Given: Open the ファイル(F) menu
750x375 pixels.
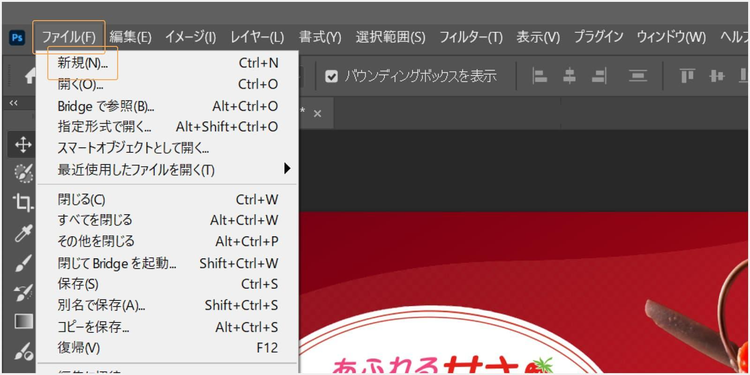Looking at the screenshot, I should 69,37.
